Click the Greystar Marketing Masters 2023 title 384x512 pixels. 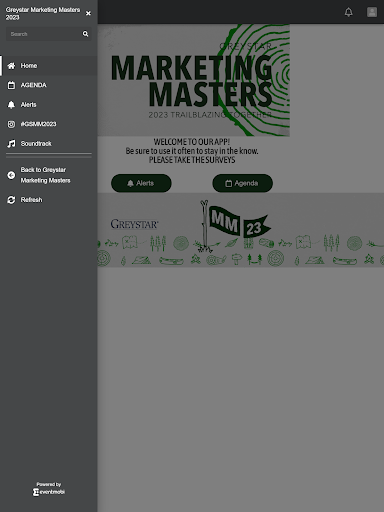point(43,14)
